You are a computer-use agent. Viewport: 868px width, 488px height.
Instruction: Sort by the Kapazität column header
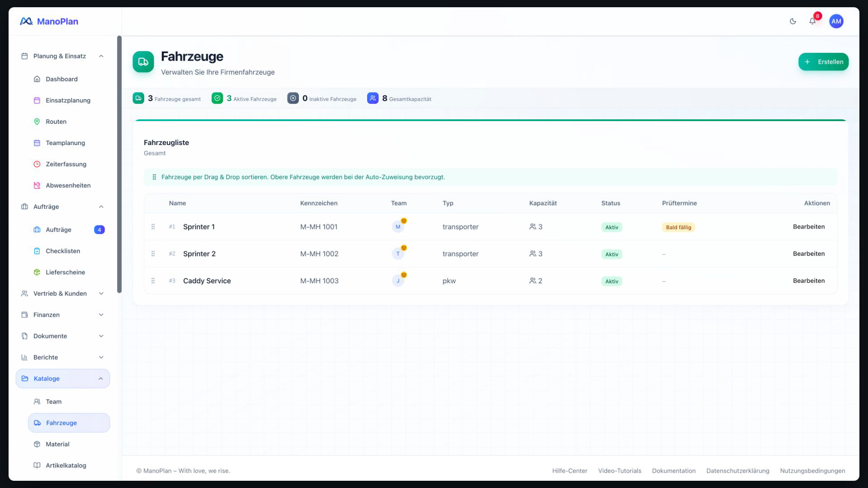(x=543, y=203)
